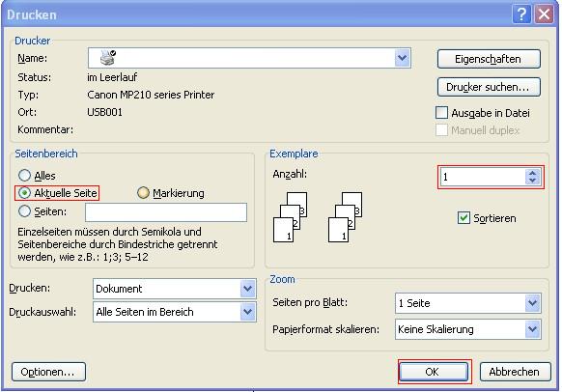562x392 pixels.
Task: Click into the Seiten range input field
Action: point(166,211)
